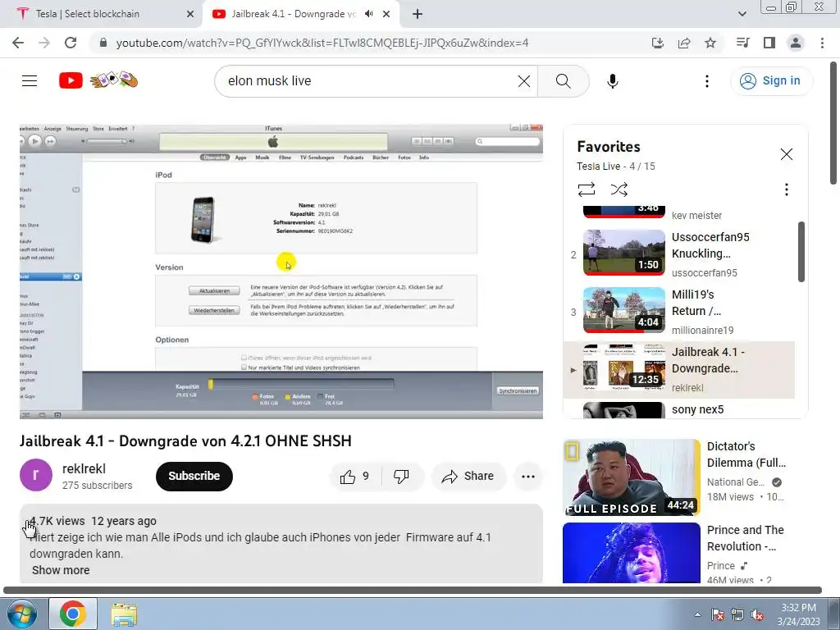
Task: Start voice search with the microphone icon
Action: click(612, 81)
